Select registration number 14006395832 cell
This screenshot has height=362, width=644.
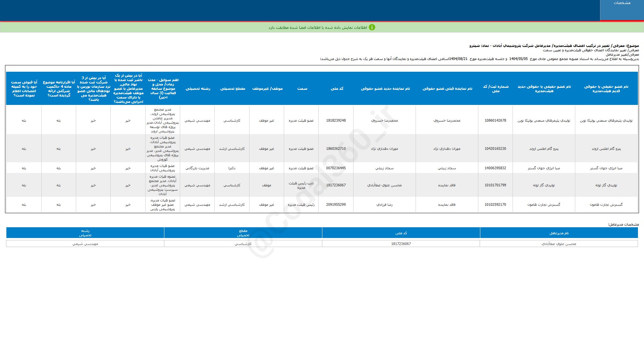point(495,168)
